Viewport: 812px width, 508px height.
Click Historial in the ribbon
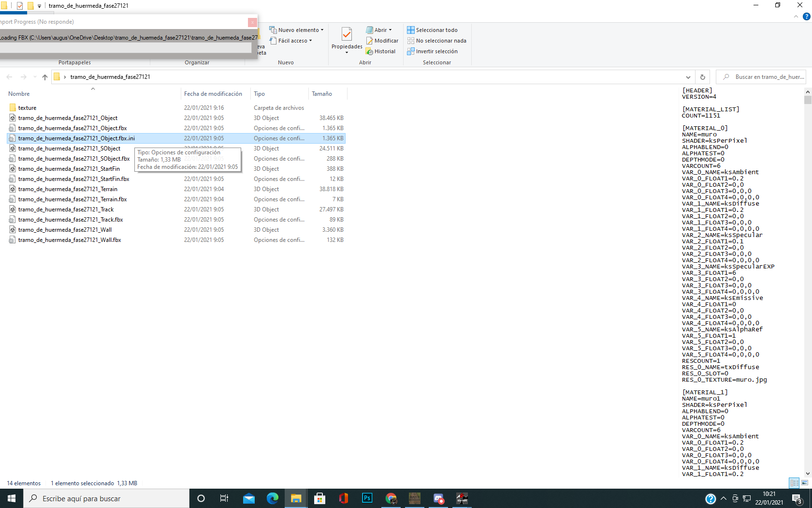point(381,51)
